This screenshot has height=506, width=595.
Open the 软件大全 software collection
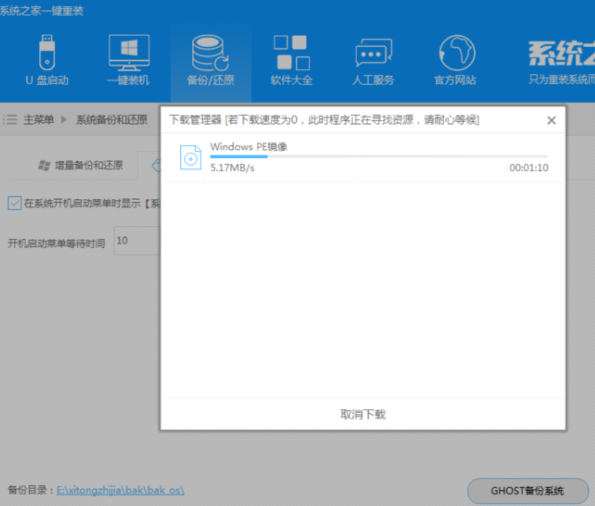point(291,60)
